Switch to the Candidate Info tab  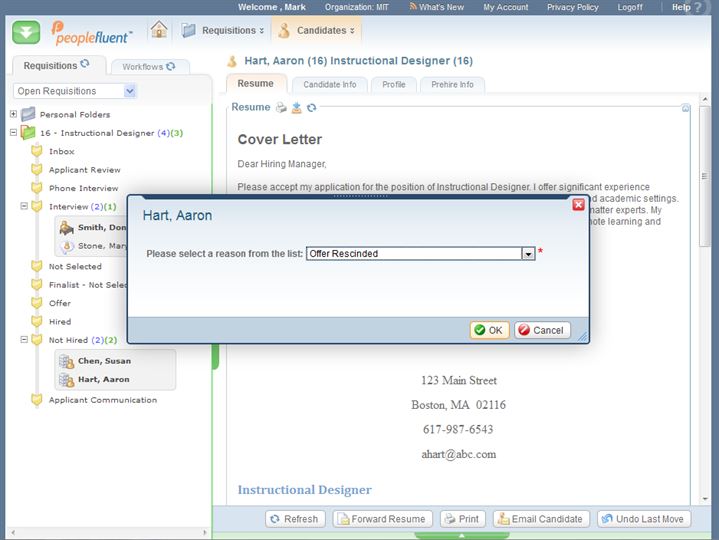(329, 85)
